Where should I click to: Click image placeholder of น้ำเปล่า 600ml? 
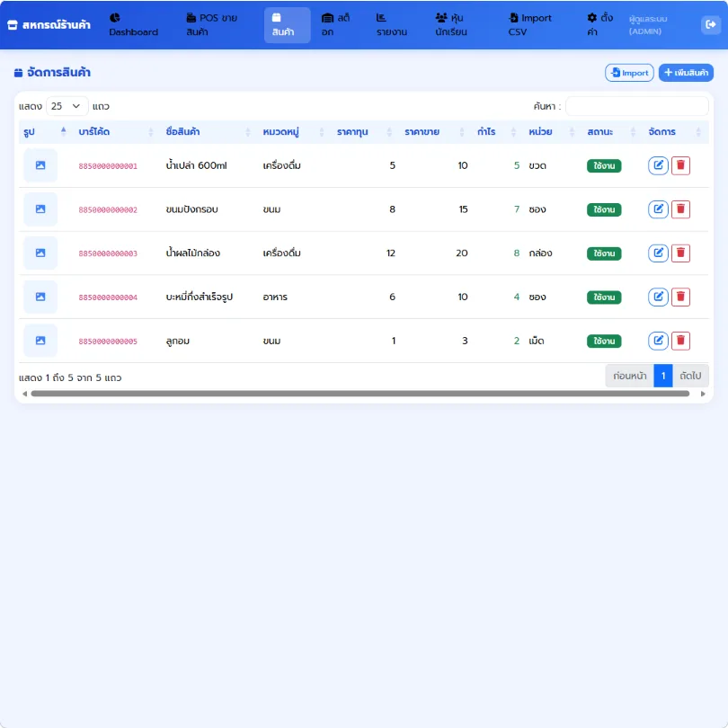point(40,165)
